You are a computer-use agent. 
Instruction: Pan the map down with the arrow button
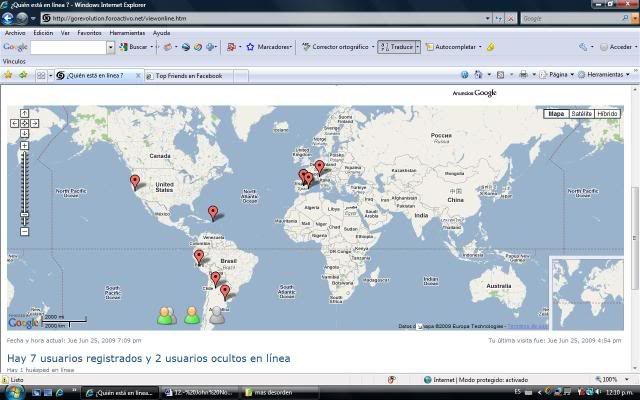[24, 133]
